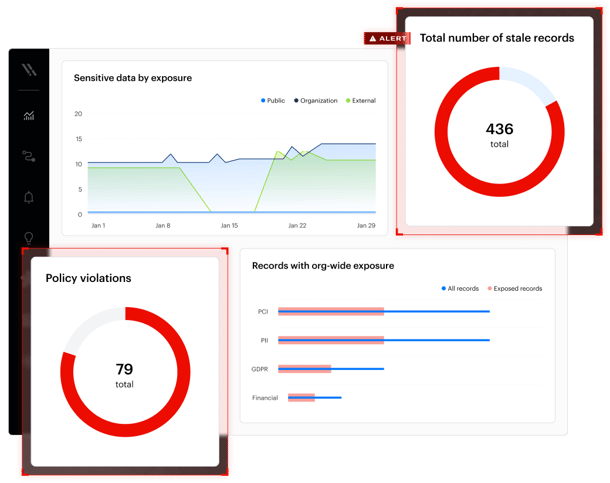The height and width of the screenshot is (483, 610).
Task: Open the alerts bell icon in sidebar
Action: pos(29,197)
